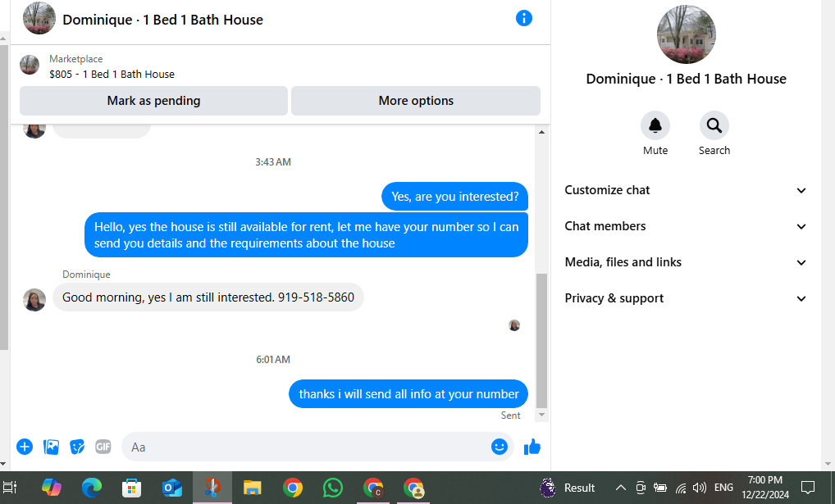Mark the listing as pending
This screenshot has width=835, height=504.
pos(153,101)
